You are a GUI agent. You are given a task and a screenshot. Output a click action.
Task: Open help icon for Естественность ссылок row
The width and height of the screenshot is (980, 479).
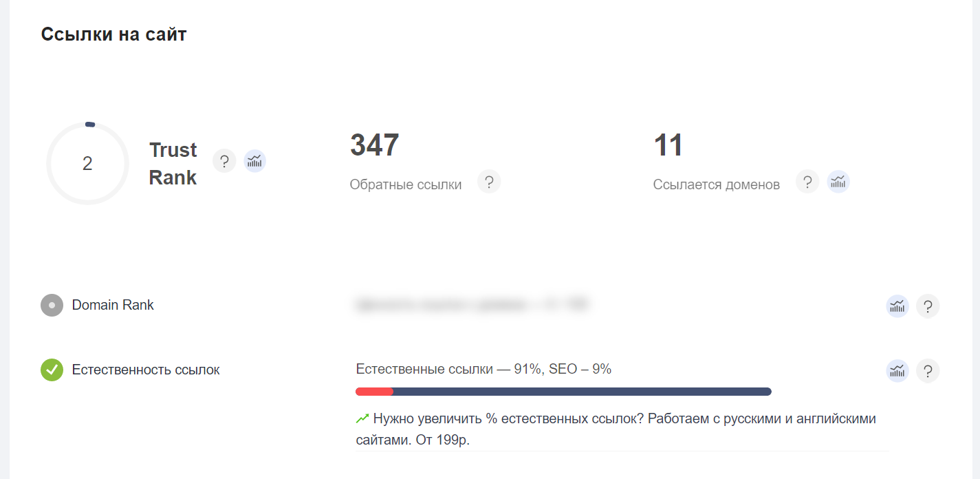(x=928, y=371)
